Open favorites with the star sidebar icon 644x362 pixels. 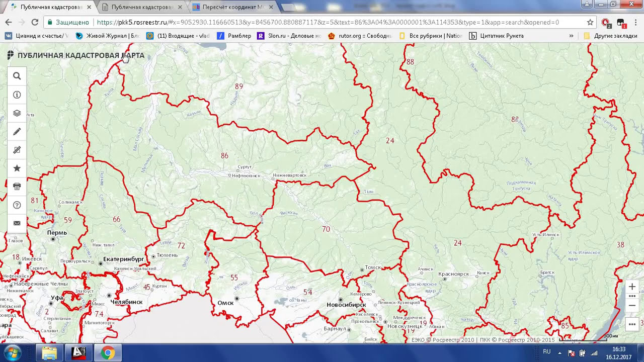click(17, 168)
